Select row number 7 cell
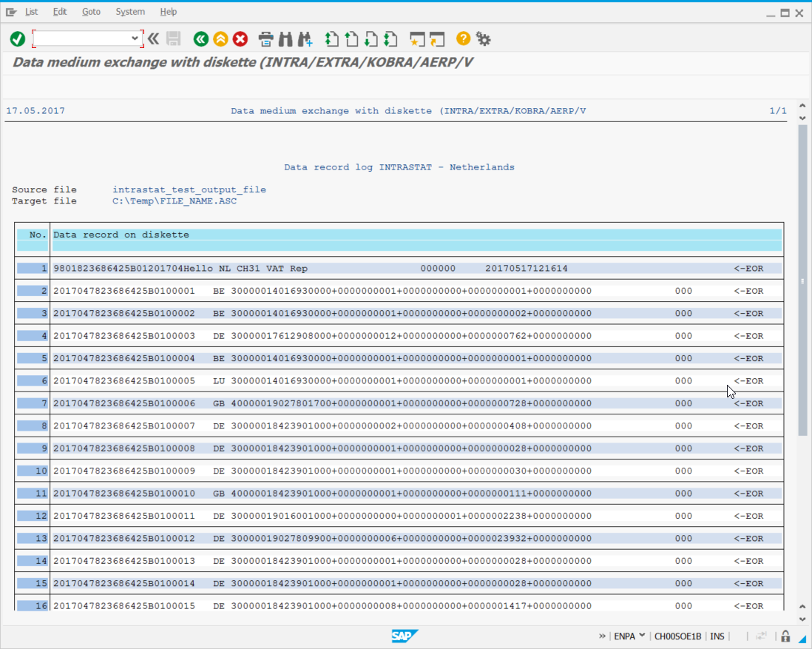 coord(32,403)
